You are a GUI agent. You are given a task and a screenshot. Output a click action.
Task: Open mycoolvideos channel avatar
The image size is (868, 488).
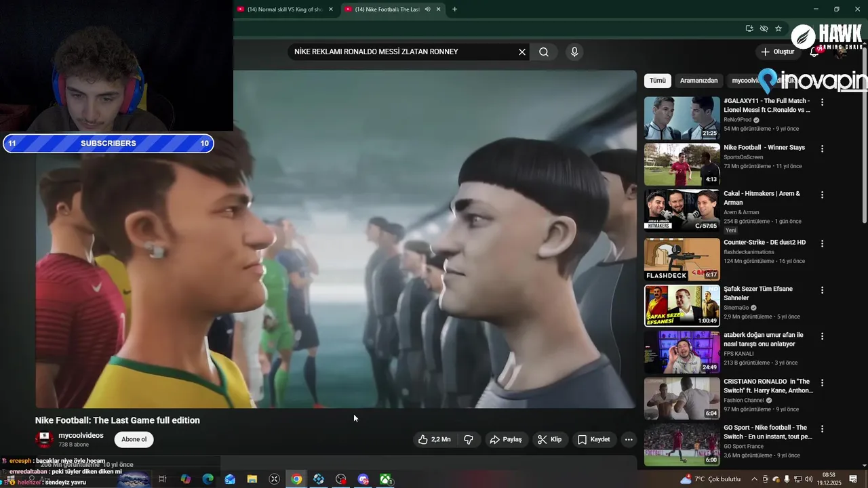[x=44, y=439]
